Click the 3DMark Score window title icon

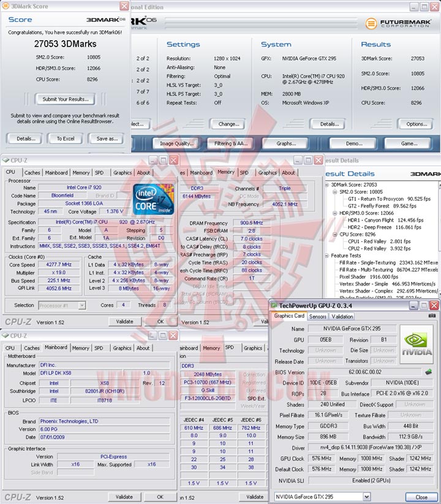coord(5,6)
